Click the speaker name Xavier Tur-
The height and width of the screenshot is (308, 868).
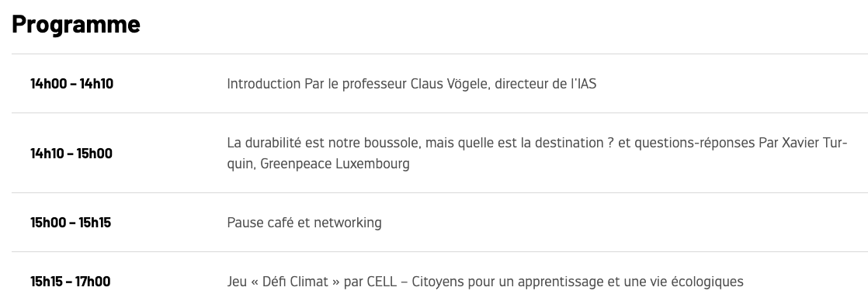(x=814, y=143)
